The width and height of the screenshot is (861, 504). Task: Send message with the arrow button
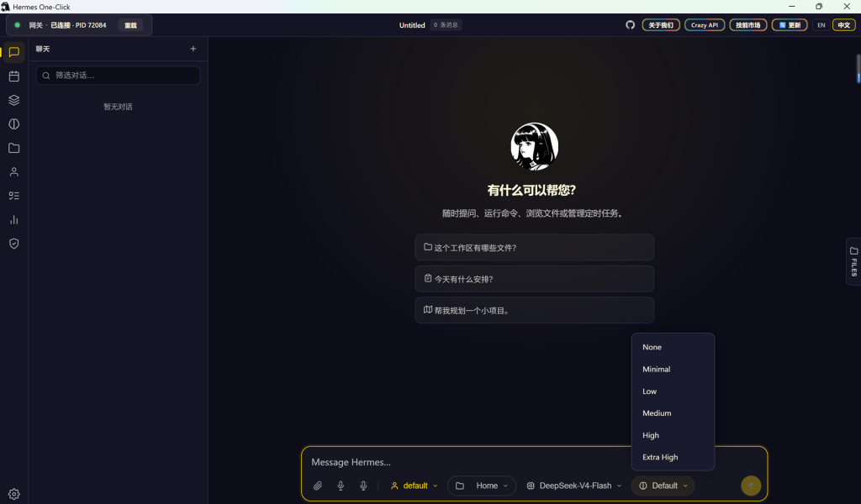[751, 486]
